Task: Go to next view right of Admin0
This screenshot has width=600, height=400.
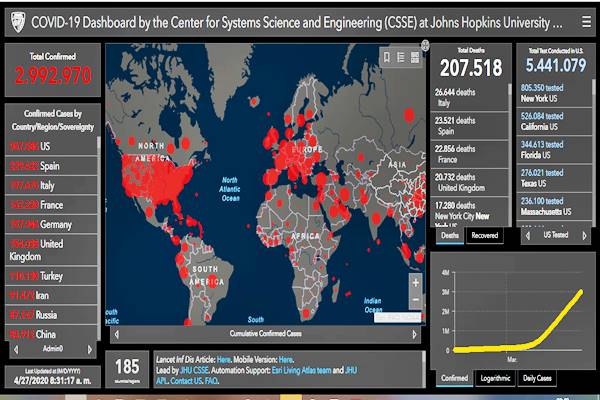Action: [90, 349]
